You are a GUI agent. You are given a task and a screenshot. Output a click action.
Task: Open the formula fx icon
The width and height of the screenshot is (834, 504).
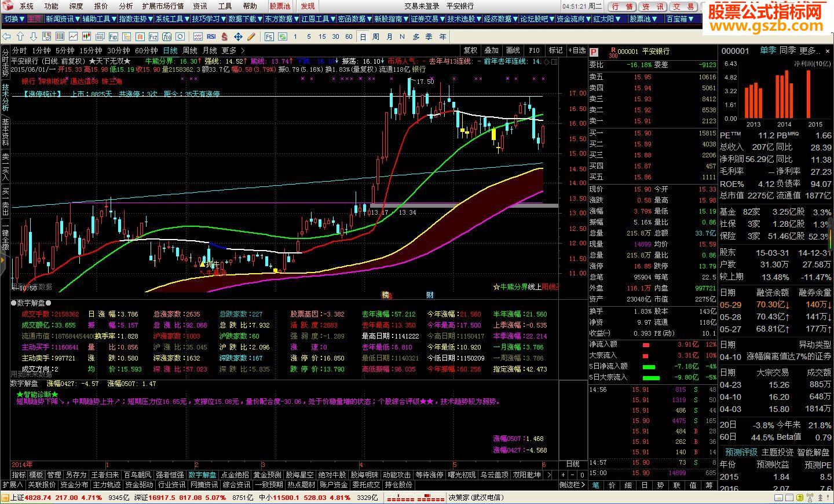tap(167, 36)
